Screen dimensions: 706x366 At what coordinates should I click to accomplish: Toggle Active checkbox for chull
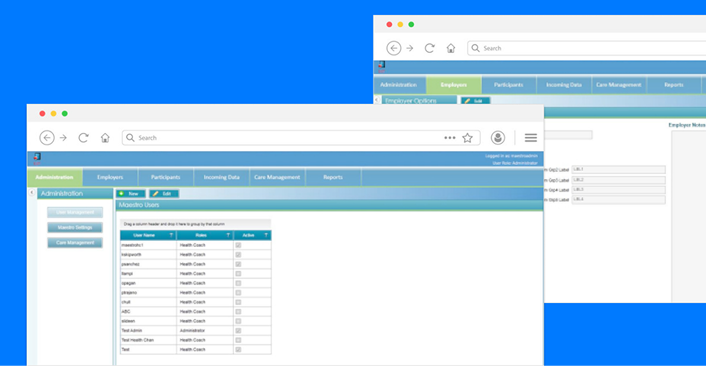tap(238, 302)
